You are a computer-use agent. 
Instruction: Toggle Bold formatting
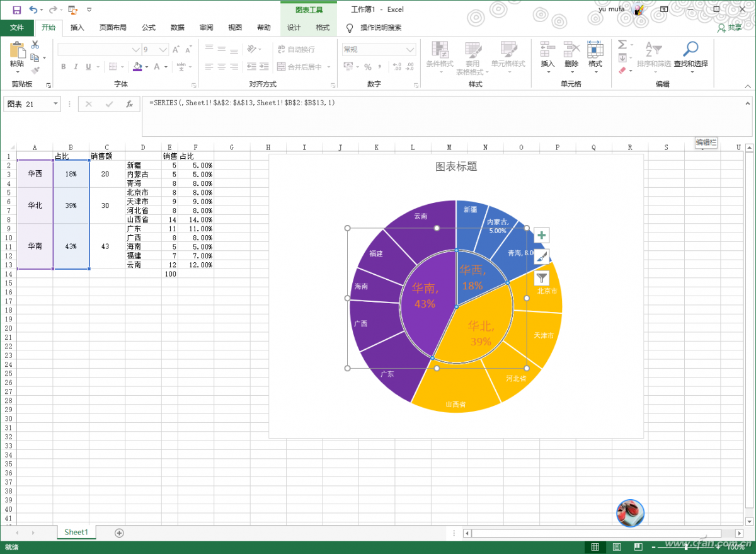click(63, 67)
